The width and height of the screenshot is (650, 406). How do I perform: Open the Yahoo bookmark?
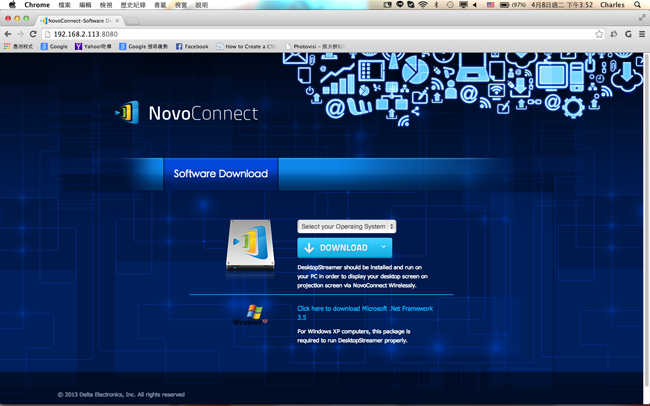(93, 46)
